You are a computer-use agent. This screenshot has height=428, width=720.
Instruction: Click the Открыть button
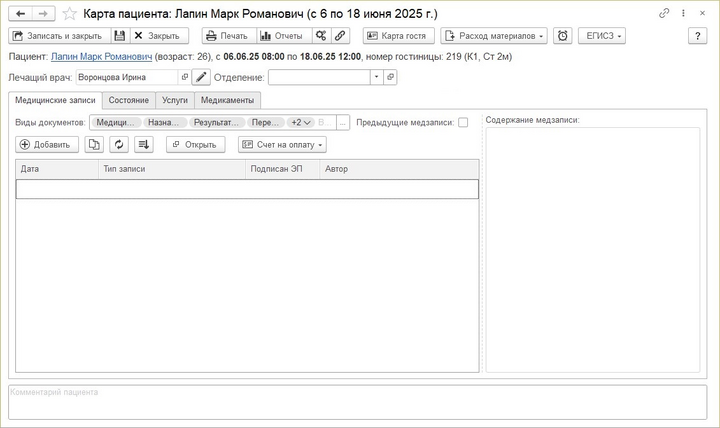coord(196,145)
